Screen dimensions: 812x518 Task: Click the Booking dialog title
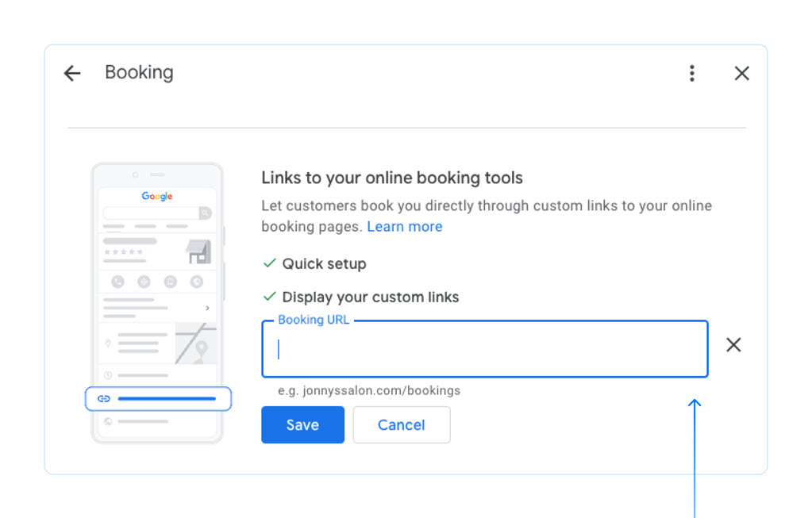[x=140, y=73]
